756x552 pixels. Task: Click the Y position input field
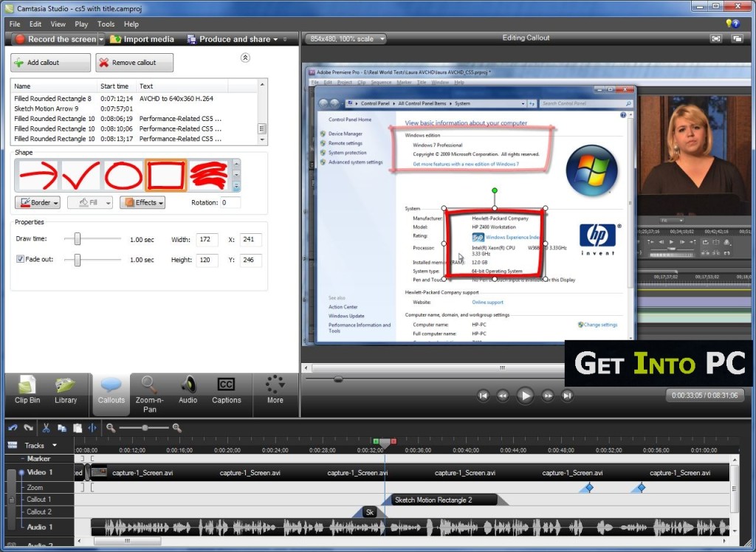(x=251, y=260)
